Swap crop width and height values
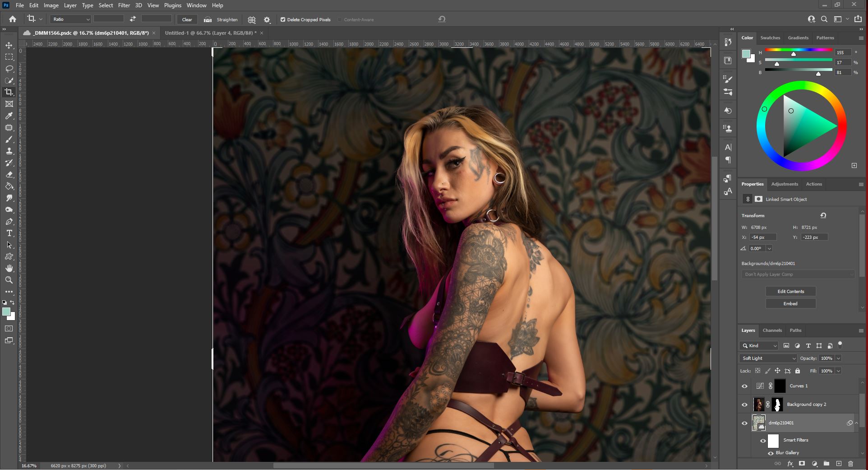 coord(133,19)
